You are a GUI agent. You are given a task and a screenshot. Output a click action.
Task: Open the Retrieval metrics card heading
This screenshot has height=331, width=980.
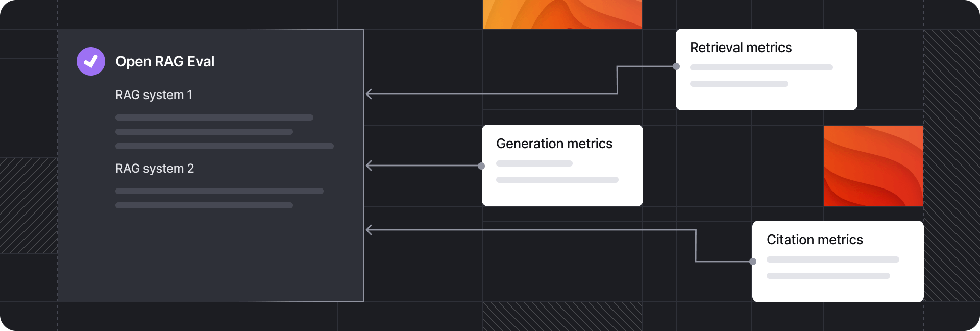741,48
